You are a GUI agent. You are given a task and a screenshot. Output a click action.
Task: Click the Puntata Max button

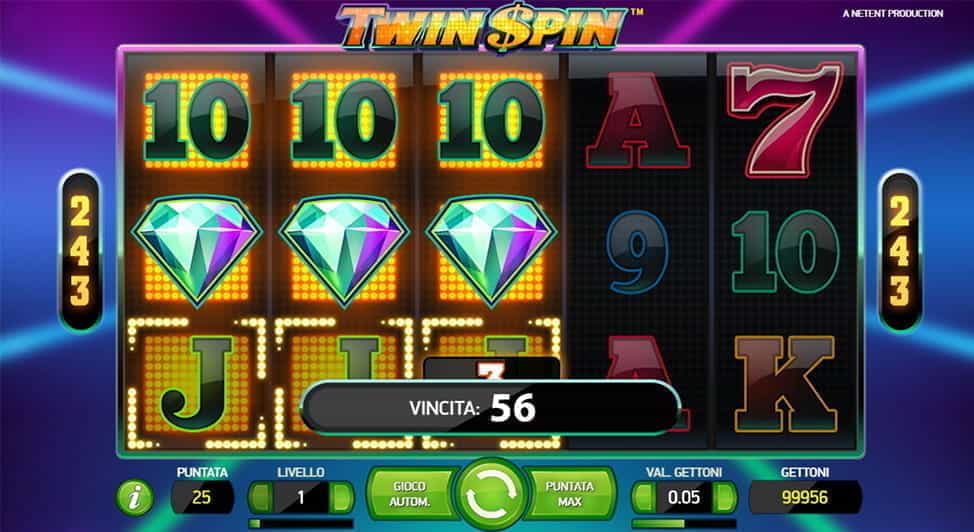coord(570,494)
